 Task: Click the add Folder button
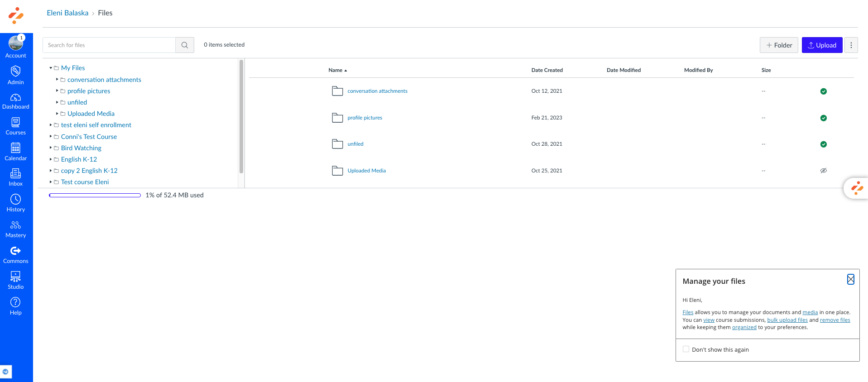779,45
